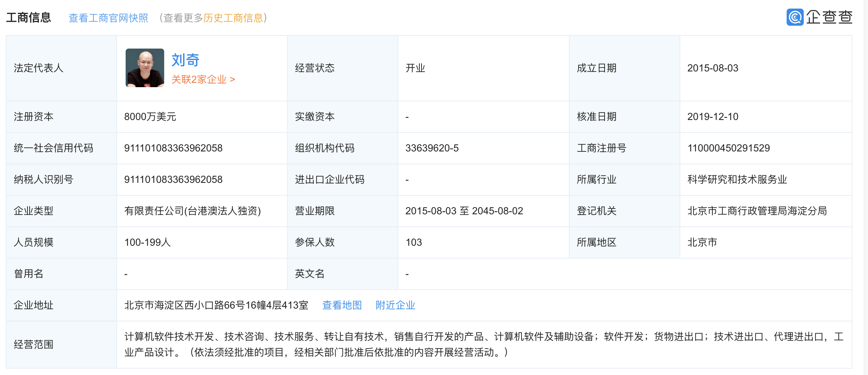The height and width of the screenshot is (375, 868).
Task: Click the 工商信息 section heading
Action: (x=29, y=18)
